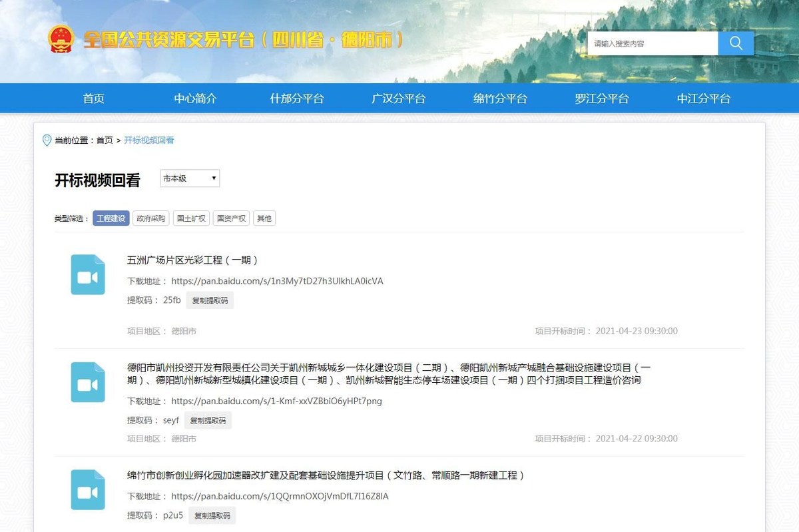Click the search input field
799x532 pixels.
pyautogui.click(x=653, y=43)
